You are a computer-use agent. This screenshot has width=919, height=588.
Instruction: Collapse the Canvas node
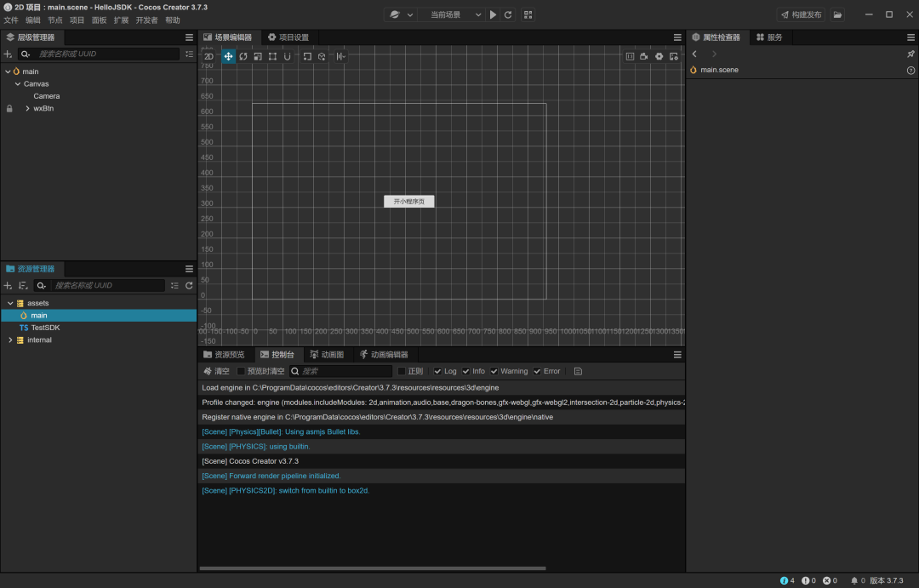18,84
